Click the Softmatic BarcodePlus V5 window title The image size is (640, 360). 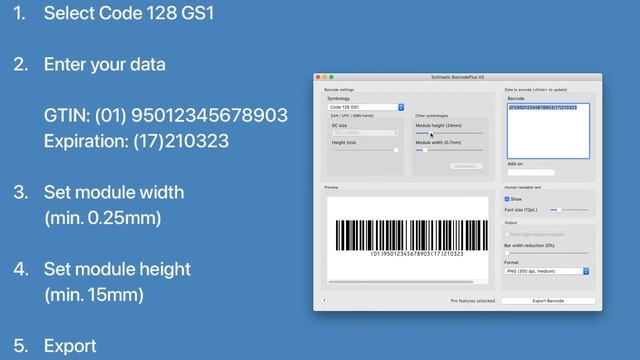coord(458,77)
